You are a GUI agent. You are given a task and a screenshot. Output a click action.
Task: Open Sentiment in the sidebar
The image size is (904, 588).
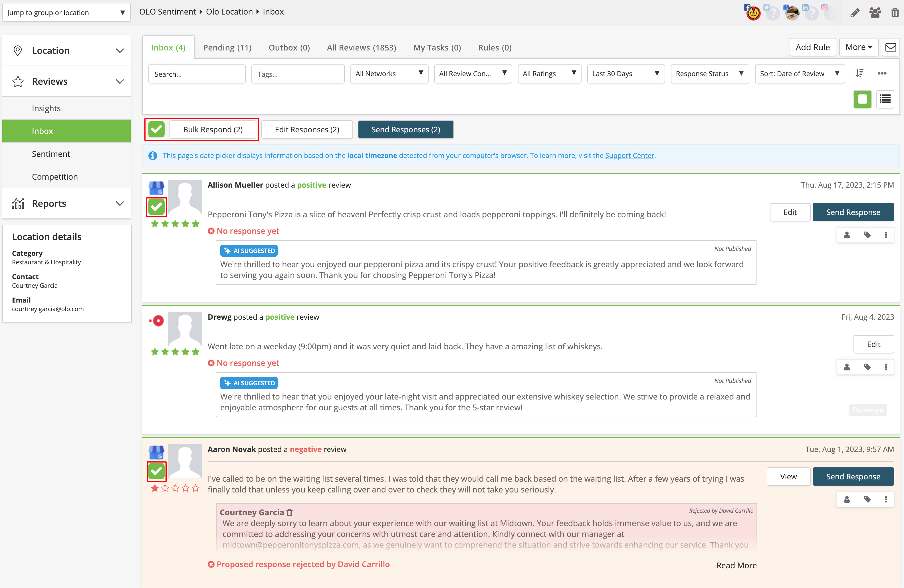click(66, 154)
